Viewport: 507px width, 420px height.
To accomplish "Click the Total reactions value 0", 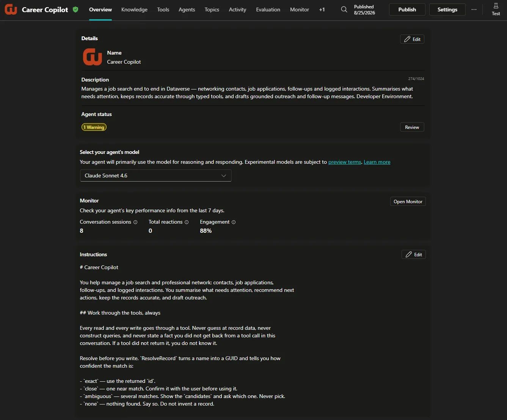I will pyautogui.click(x=151, y=231).
